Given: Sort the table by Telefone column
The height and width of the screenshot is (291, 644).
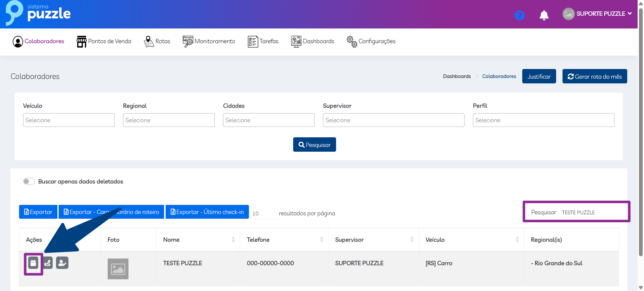Looking at the screenshot, I should pyautogui.click(x=321, y=239).
